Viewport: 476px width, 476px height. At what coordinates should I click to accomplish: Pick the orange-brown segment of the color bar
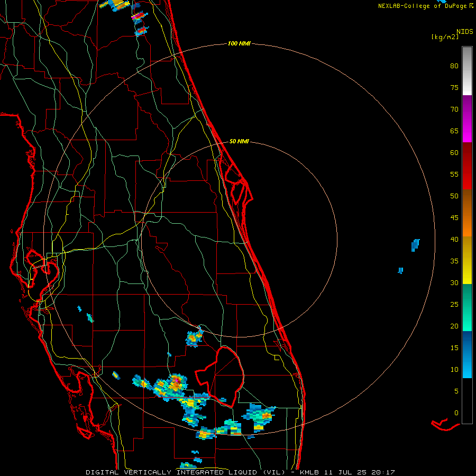pos(467,213)
